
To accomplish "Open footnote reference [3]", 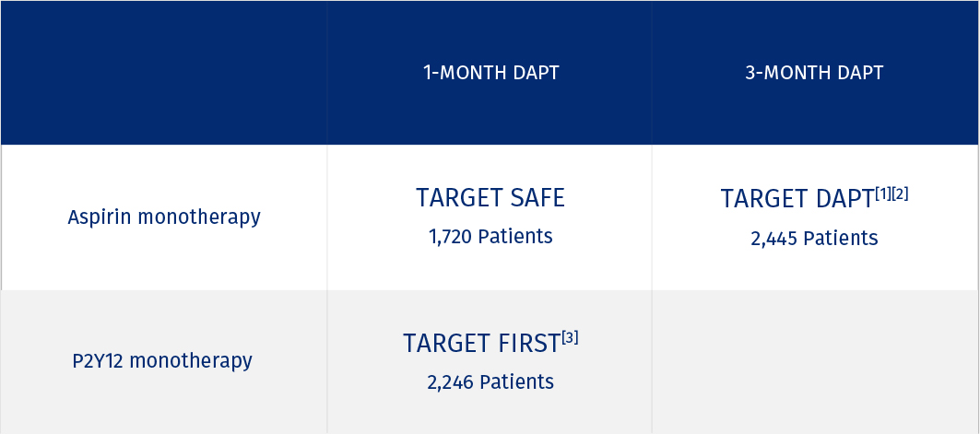I will pos(570,338).
